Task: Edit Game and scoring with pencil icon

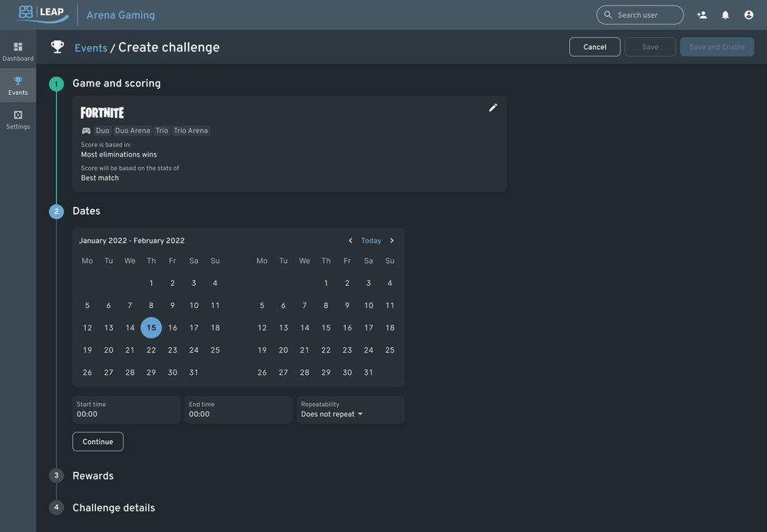Action: click(x=493, y=107)
